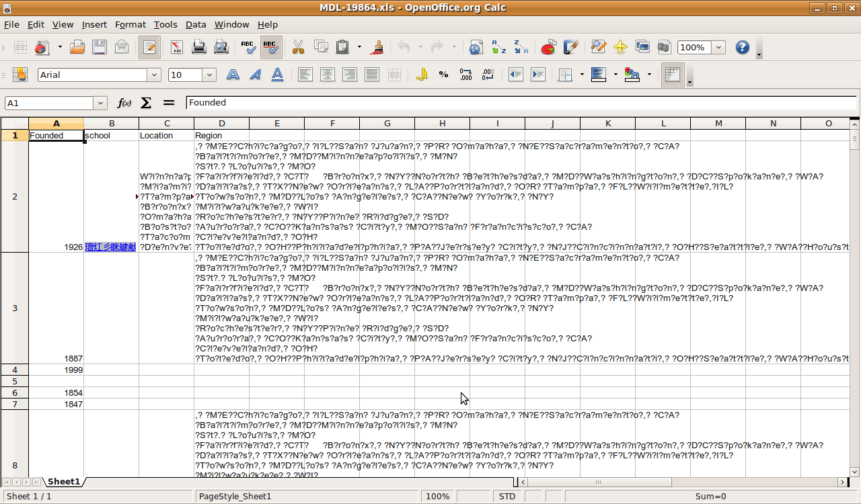Increase cell indent
Viewport: 861px width, 504px height.
[538, 75]
